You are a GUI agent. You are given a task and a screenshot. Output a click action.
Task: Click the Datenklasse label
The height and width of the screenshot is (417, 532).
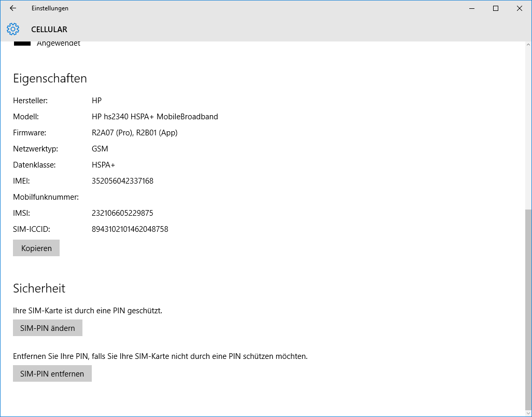tap(34, 165)
